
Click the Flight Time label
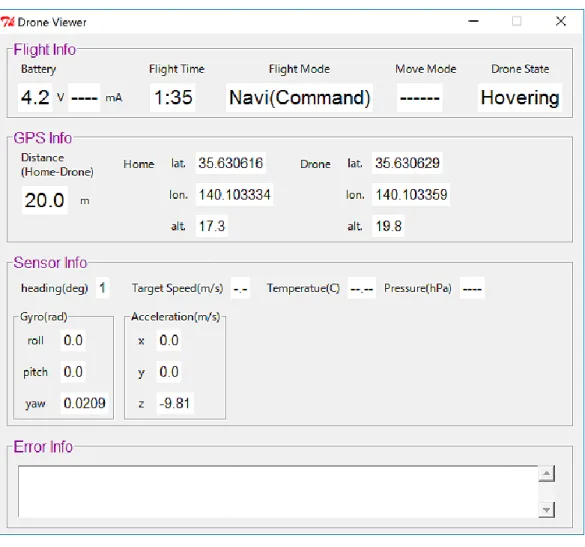pyautogui.click(x=176, y=69)
